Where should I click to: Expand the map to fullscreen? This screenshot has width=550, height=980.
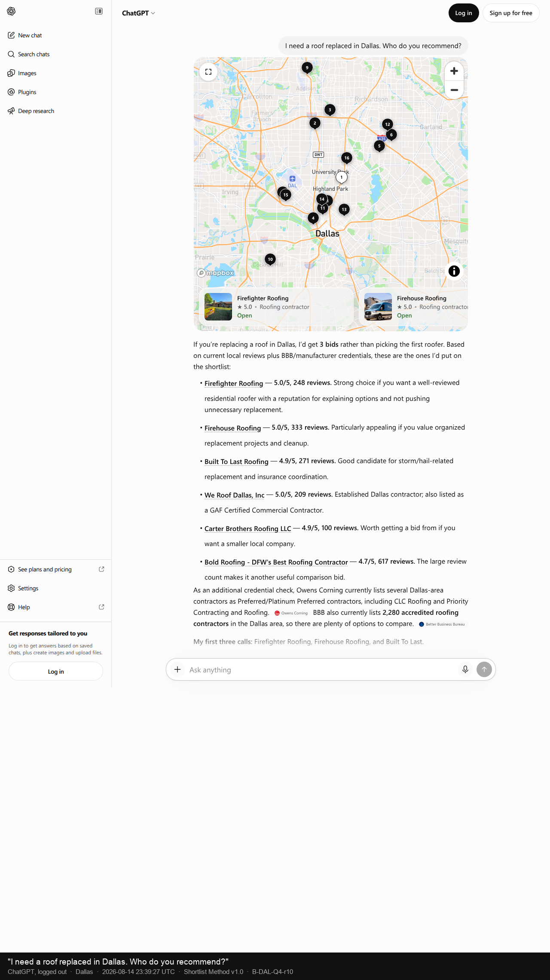(208, 72)
